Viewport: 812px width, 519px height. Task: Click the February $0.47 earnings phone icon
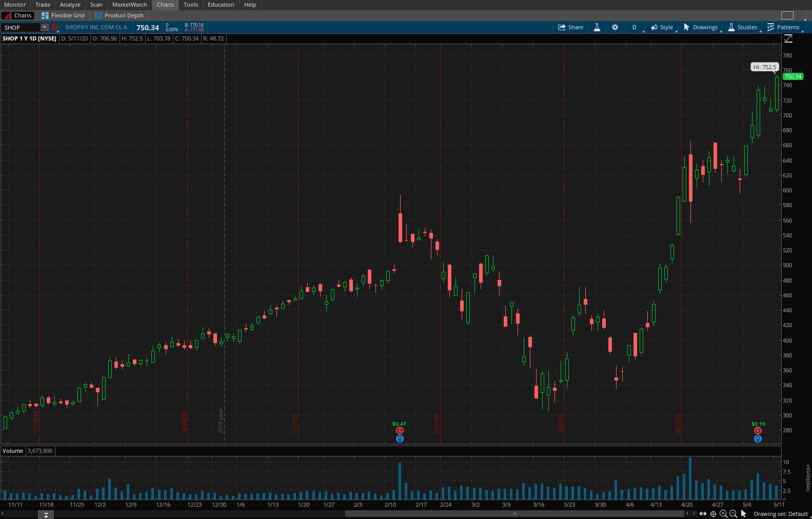click(x=400, y=431)
